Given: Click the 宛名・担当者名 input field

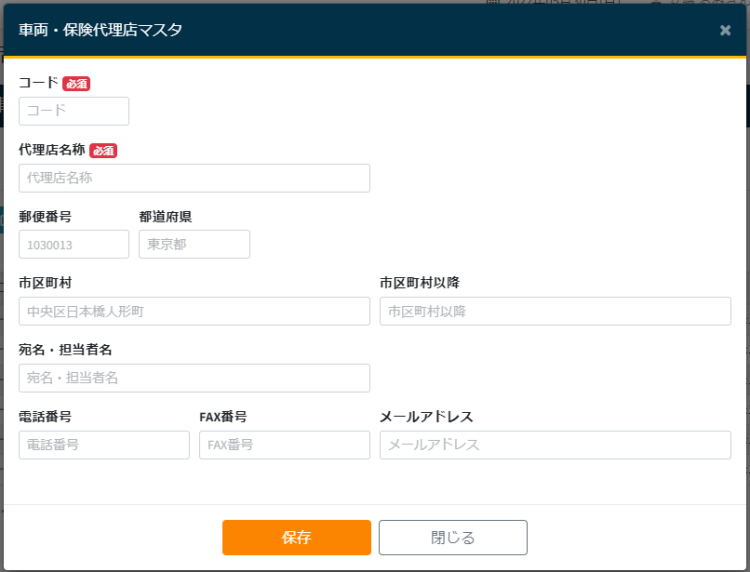Looking at the screenshot, I should 194,378.
